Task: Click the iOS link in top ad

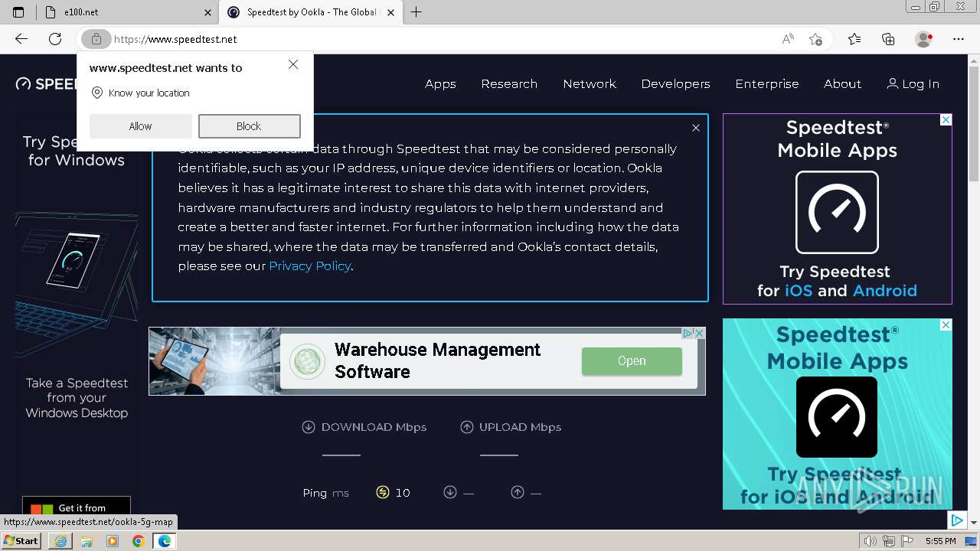Action: point(799,291)
